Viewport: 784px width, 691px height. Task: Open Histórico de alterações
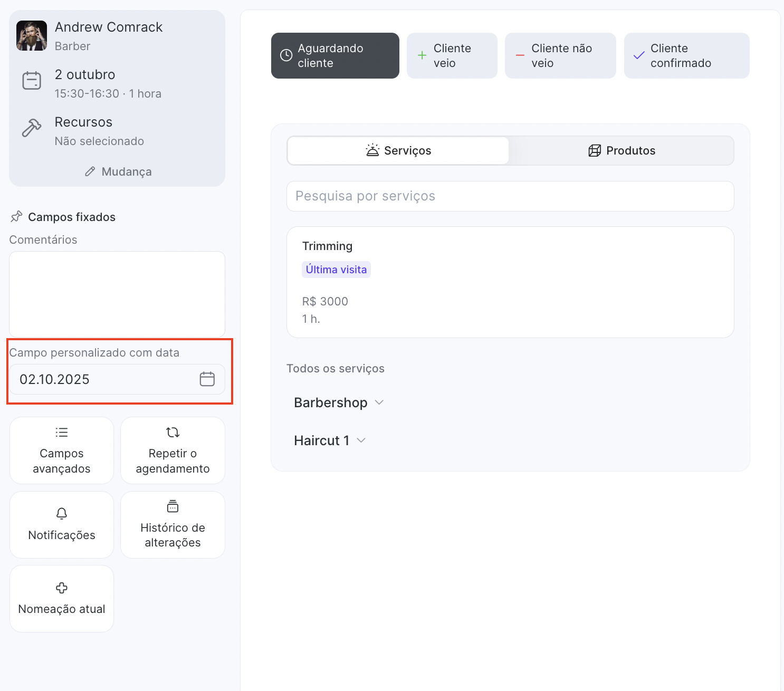[173, 525]
